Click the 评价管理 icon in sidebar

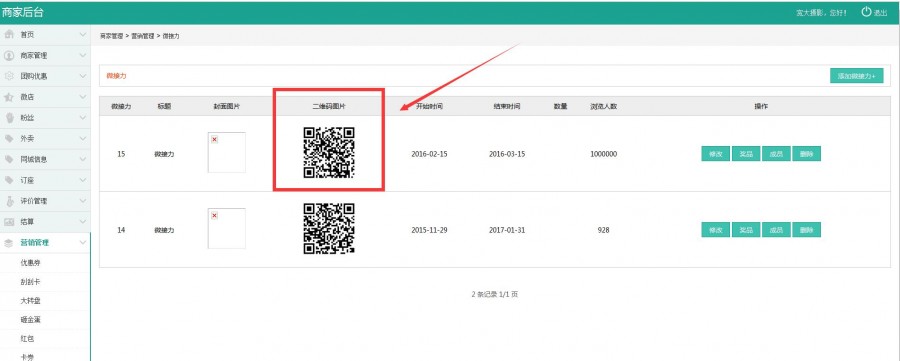9,201
